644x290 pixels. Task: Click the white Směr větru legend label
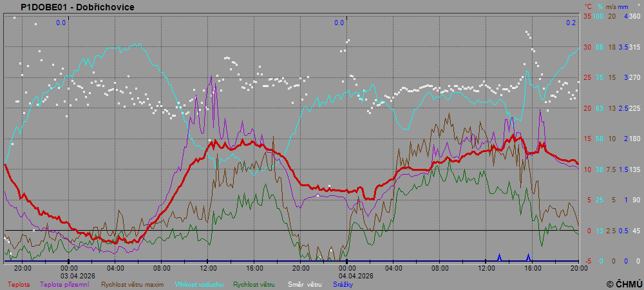[x=305, y=284]
